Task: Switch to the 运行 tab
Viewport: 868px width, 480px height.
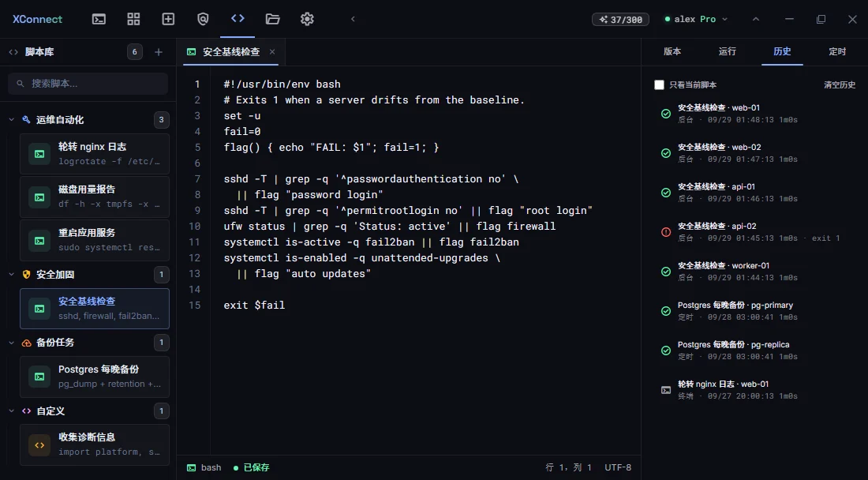Action: point(727,51)
